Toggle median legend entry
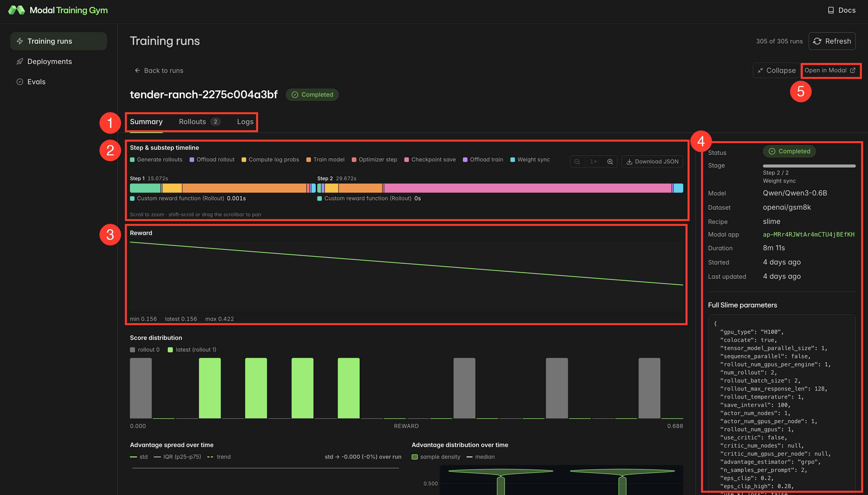 pyautogui.click(x=480, y=457)
